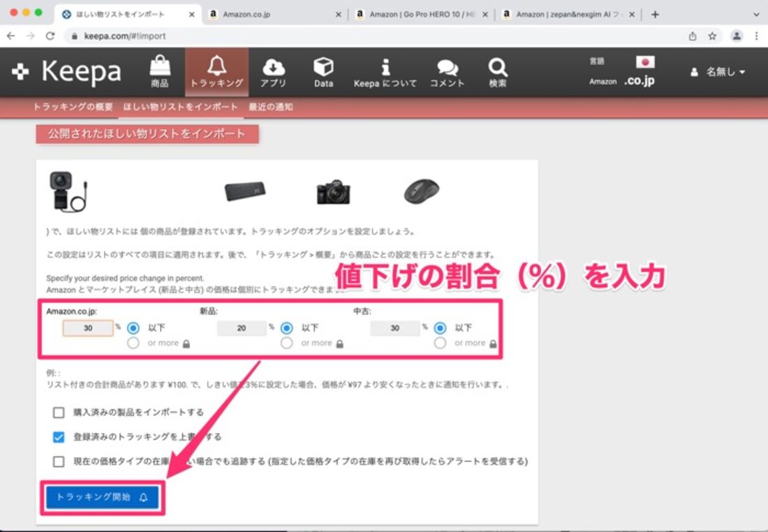
Task: Open トラッキングの概要 submenu
Action: click(x=73, y=107)
